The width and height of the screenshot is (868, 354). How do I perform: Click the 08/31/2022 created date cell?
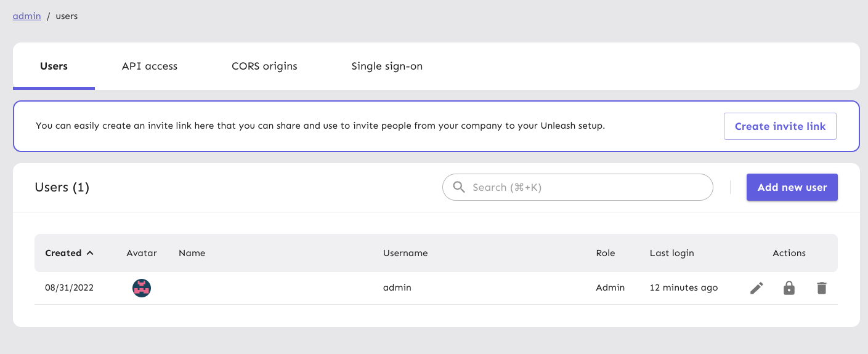click(x=69, y=288)
